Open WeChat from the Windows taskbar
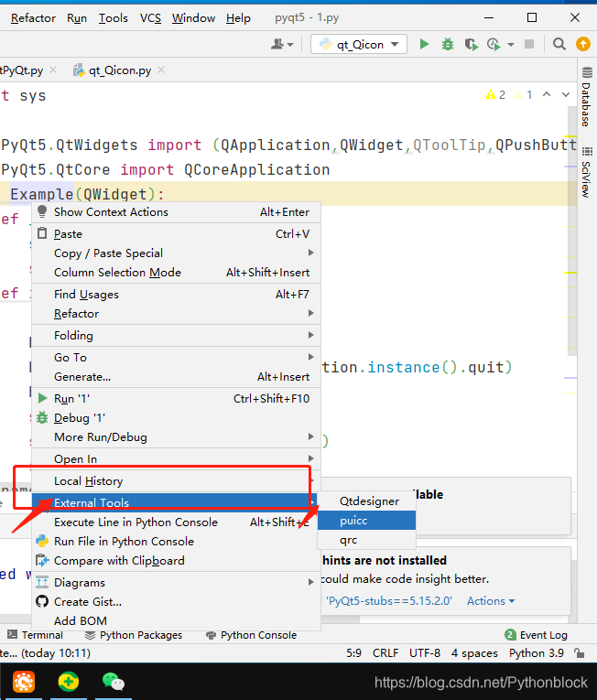The height and width of the screenshot is (700, 597). [113, 682]
